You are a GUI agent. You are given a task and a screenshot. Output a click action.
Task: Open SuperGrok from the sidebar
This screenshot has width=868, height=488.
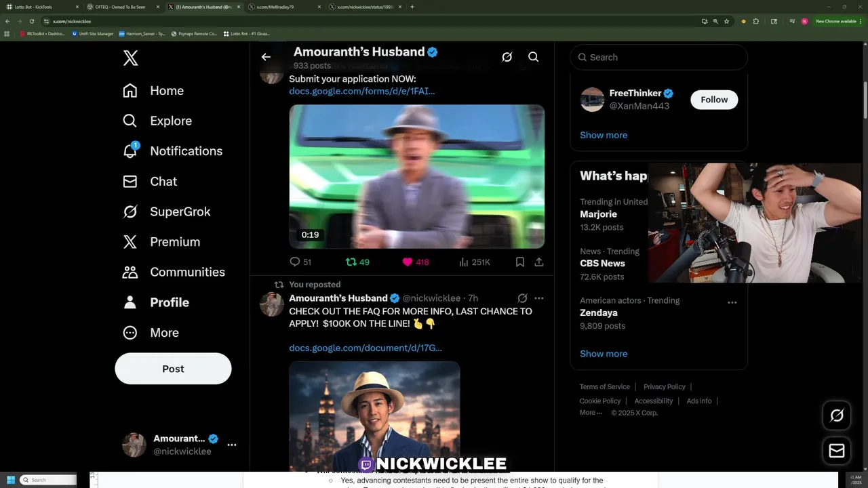pos(167,211)
